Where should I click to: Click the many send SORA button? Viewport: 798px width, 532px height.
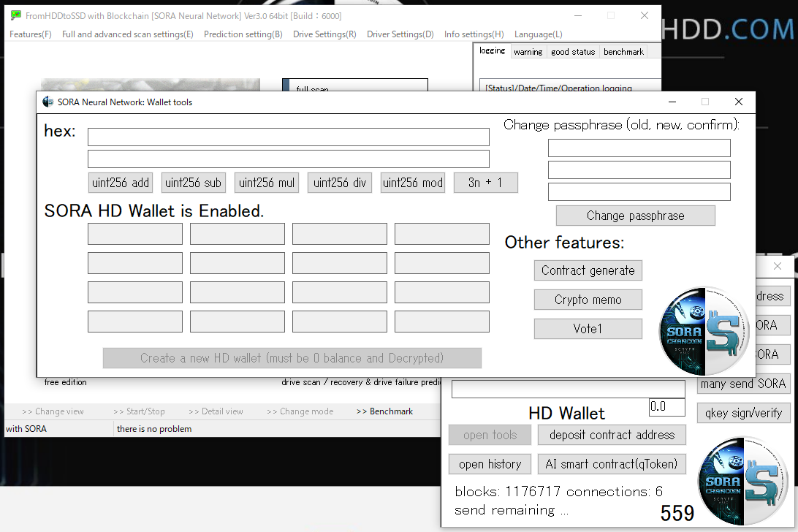[743, 384]
